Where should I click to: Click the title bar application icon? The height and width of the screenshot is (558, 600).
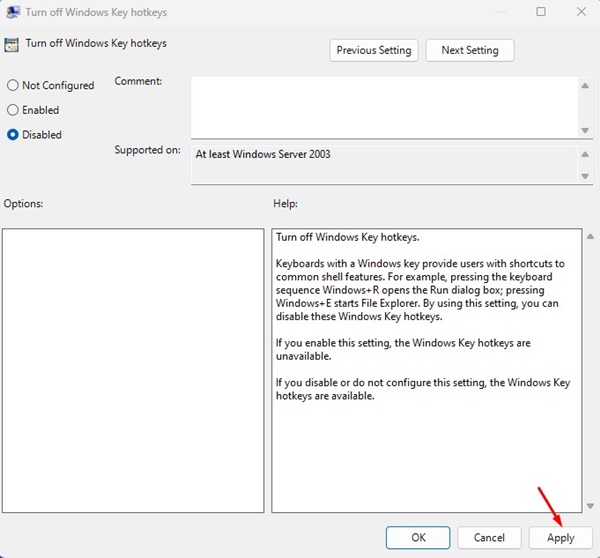click(13, 12)
